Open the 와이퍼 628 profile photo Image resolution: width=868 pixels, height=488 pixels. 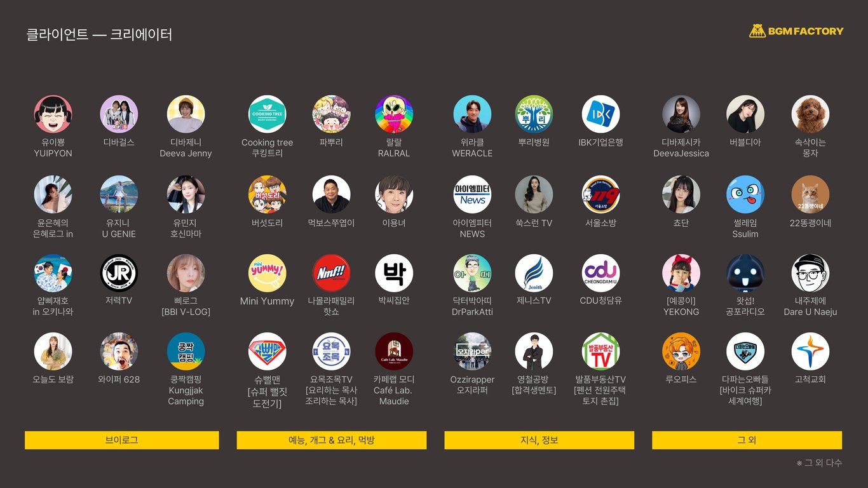pos(119,351)
